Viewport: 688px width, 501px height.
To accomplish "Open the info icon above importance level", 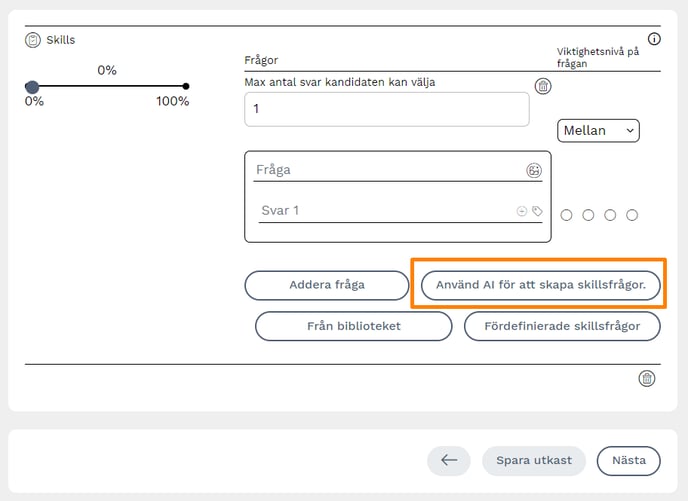I will click(x=655, y=39).
